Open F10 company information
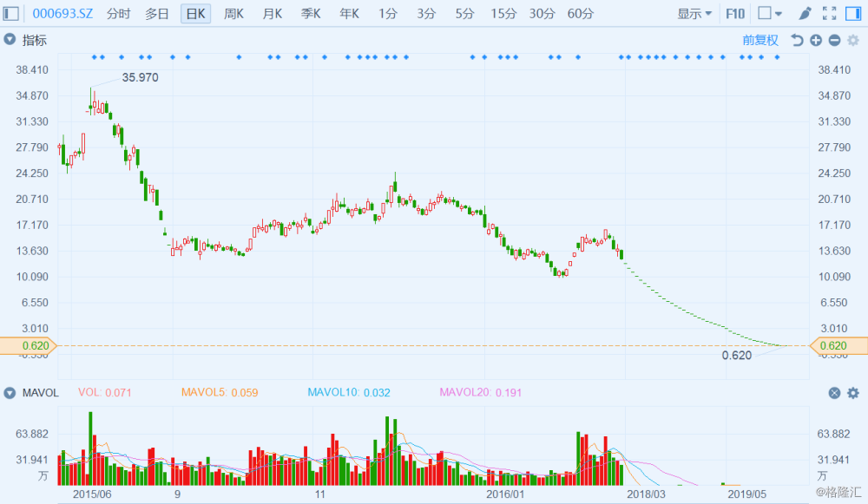This screenshot has width=868, height=504. (735, 13)
